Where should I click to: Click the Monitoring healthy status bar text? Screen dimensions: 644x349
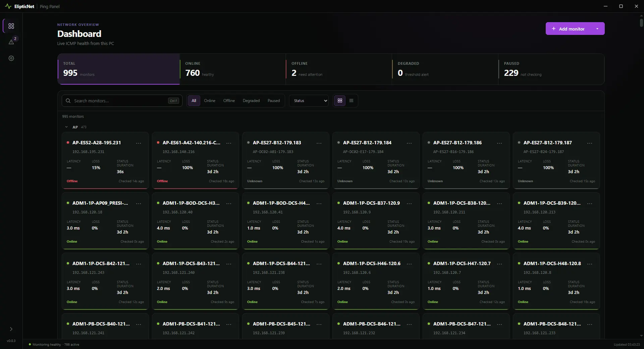point(47,345)
